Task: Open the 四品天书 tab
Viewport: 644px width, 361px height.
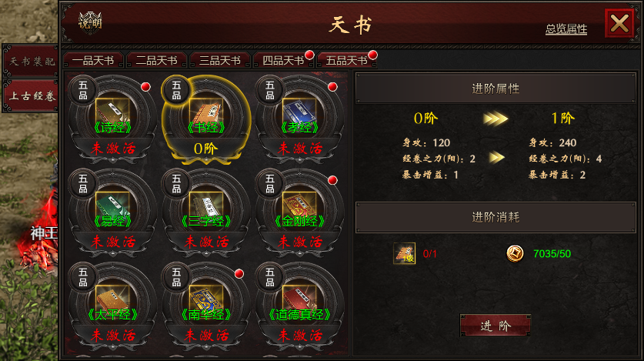Action: [x=283, y=61]
